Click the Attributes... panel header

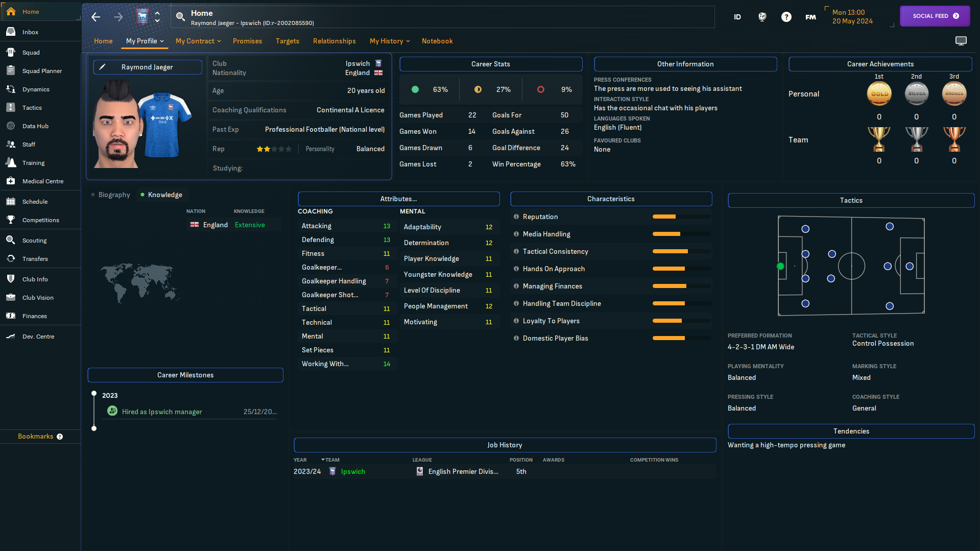pos(398,199)
